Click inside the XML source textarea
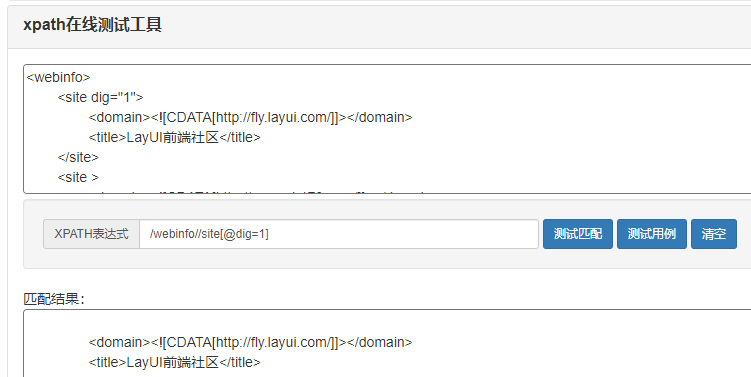Viewport: 751px width, 377px height. click(387, 129)
